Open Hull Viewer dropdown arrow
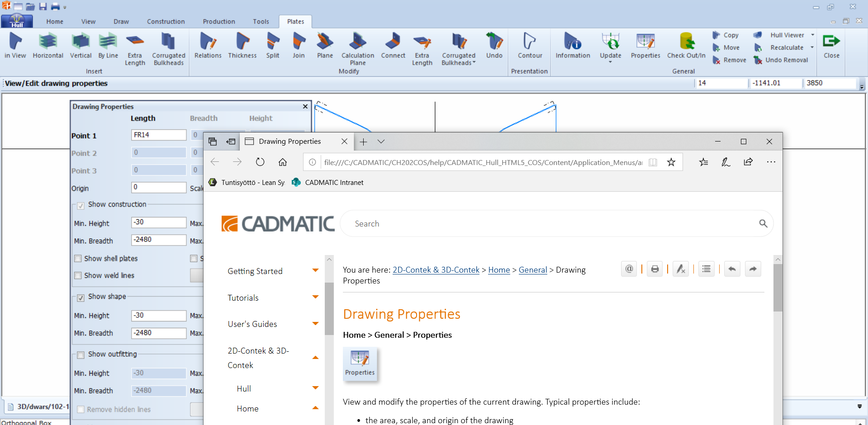The height and width of the screenshot is (425, 868). click(812, 35)
